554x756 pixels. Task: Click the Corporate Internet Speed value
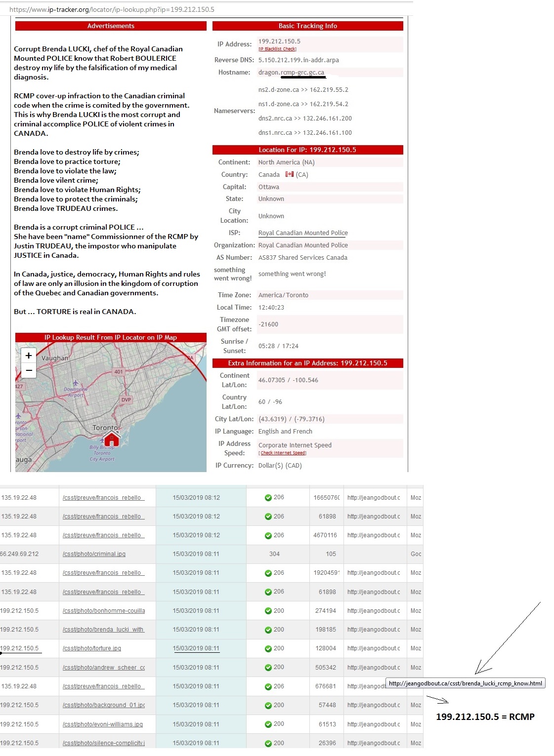click(x=295, y=445)
